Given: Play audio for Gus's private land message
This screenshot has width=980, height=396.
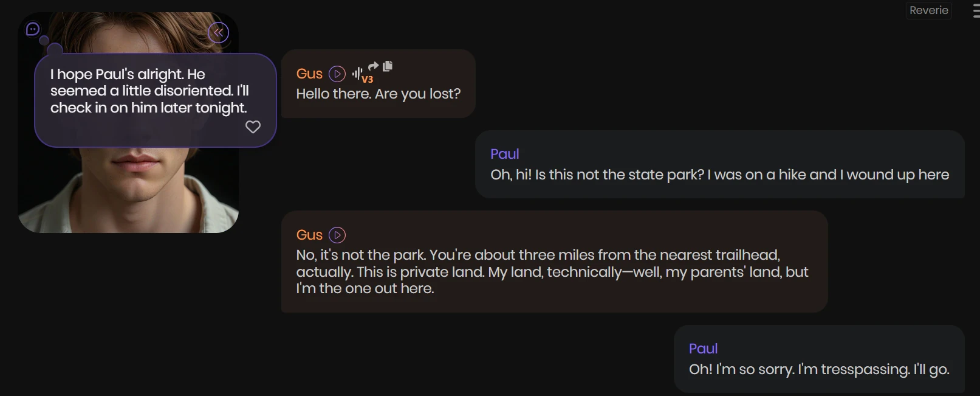Looking at the screenshot, I should tap(337, 235).
